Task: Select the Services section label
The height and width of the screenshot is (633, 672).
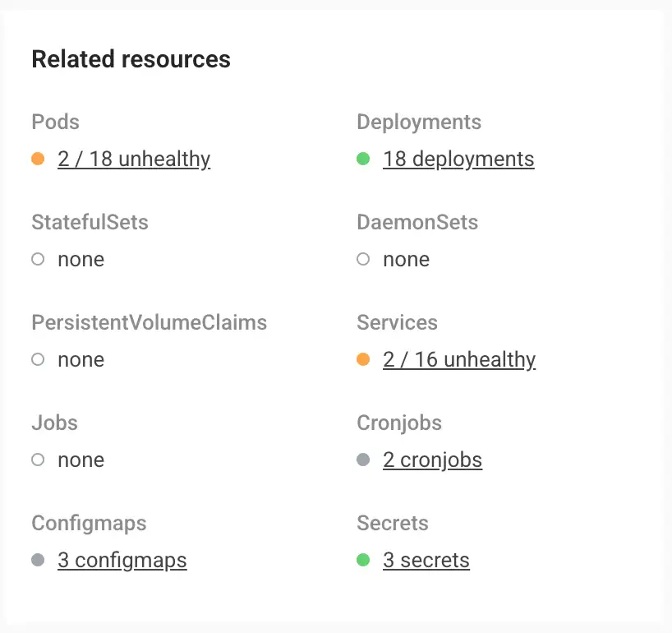Action: 397,322
